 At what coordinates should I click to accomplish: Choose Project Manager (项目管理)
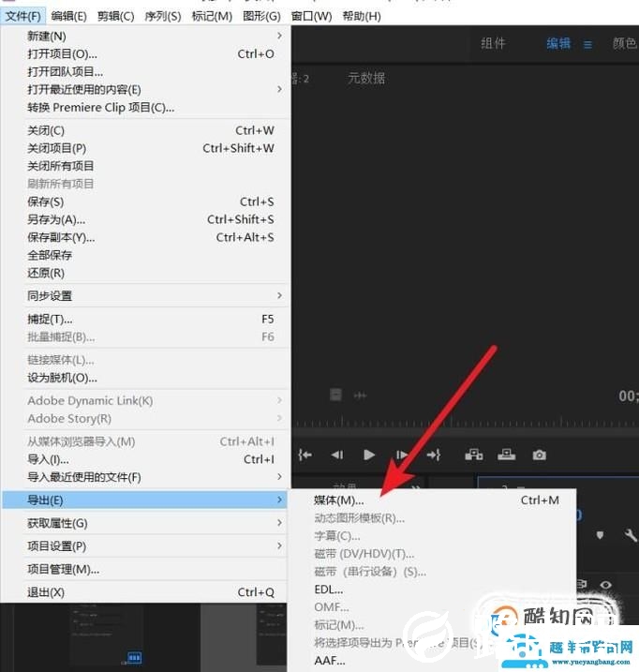click(146, 570)
